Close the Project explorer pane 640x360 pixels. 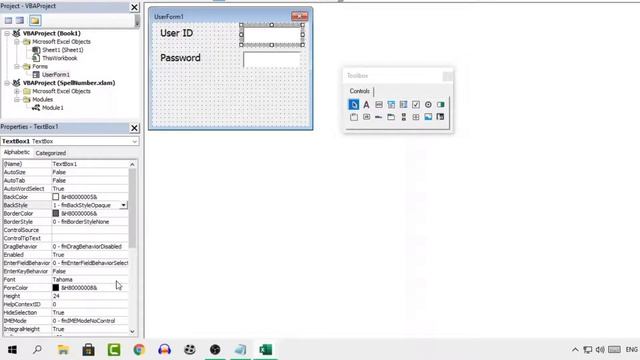point(134,7)
